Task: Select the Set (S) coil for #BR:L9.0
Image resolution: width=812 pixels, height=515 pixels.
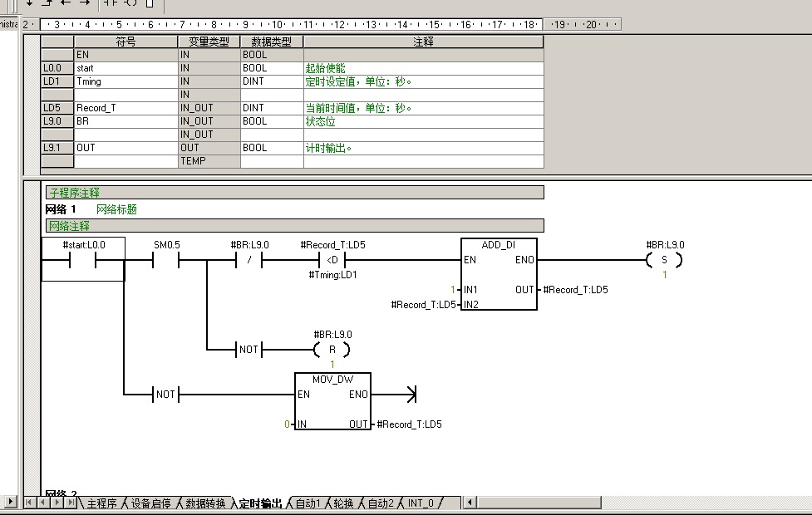Action: (x=664, y=260)
